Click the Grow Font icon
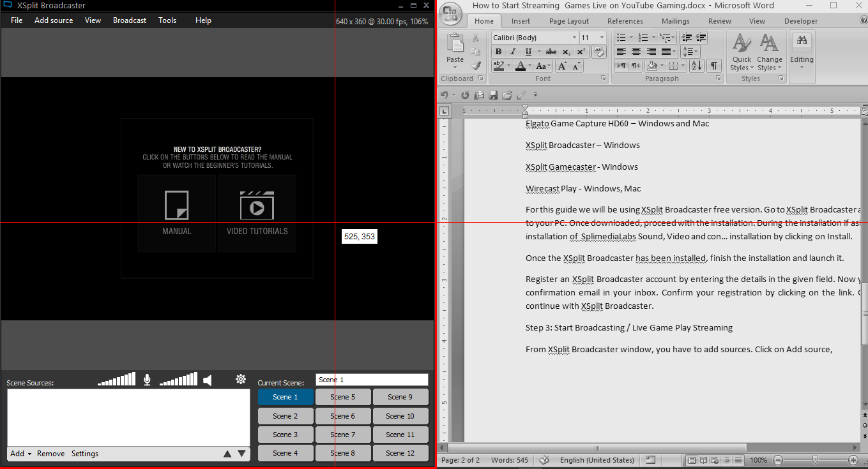Image resolution: width=868 pixels, height=469 pixels. click(x=562, y=66)
